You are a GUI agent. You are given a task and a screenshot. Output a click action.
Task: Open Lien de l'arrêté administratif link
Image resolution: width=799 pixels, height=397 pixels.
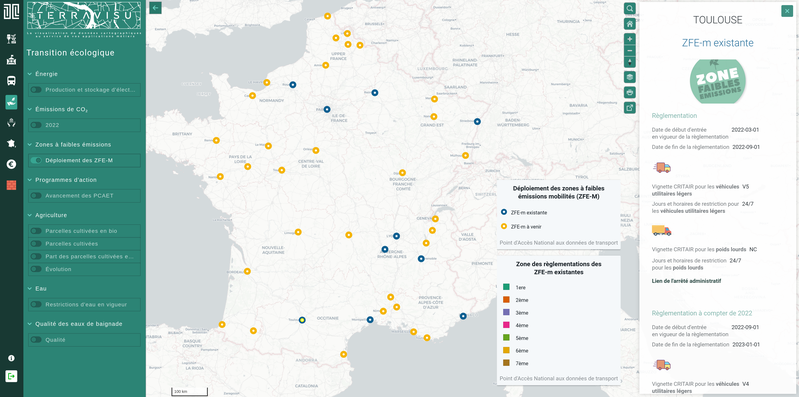click(686, 281)
